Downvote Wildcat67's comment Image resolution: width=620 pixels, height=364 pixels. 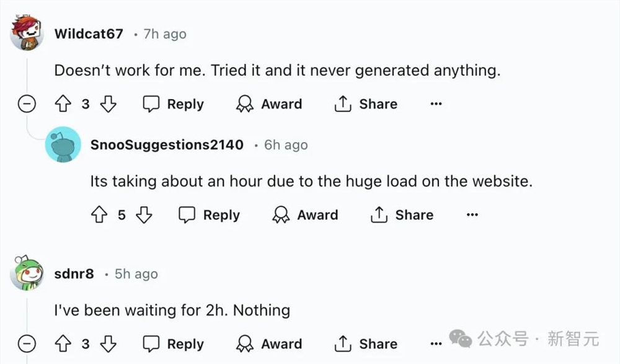pyautogui.click(x=108, y=104)
